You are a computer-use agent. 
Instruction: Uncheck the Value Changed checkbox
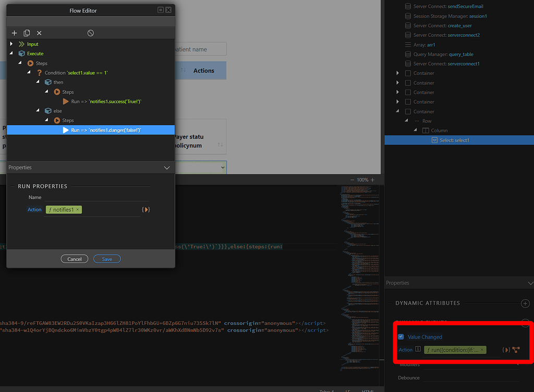point(400,337)
